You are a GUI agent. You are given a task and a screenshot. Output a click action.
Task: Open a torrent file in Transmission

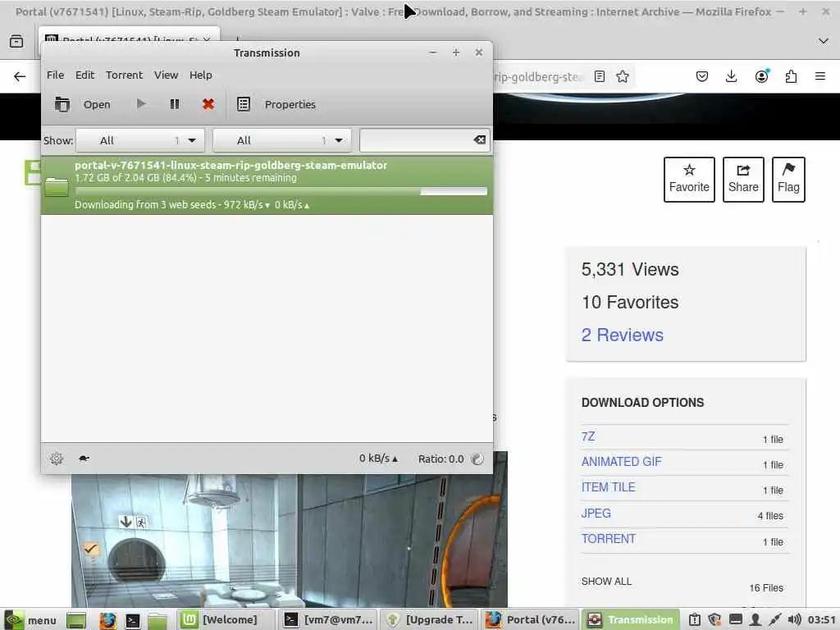83,104
